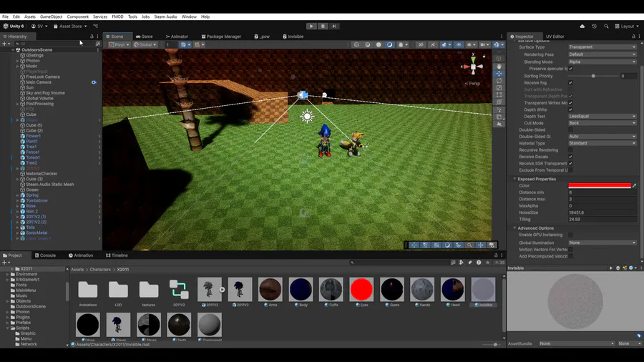Open Pivot handle position dropdown
Image resolution: width=644 pixels, height=362 pixels.
pyautogui.click(x=119, y=45)
